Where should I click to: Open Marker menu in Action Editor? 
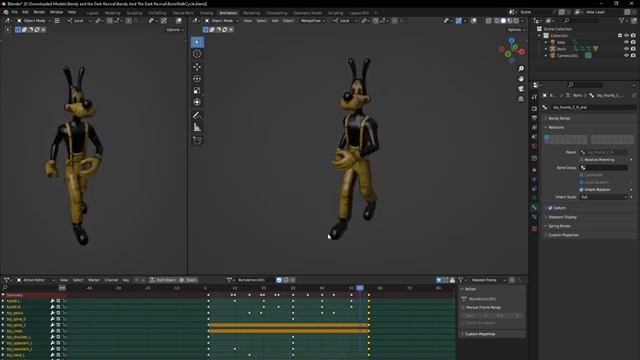pyautogui.click(x=94, y=280)
